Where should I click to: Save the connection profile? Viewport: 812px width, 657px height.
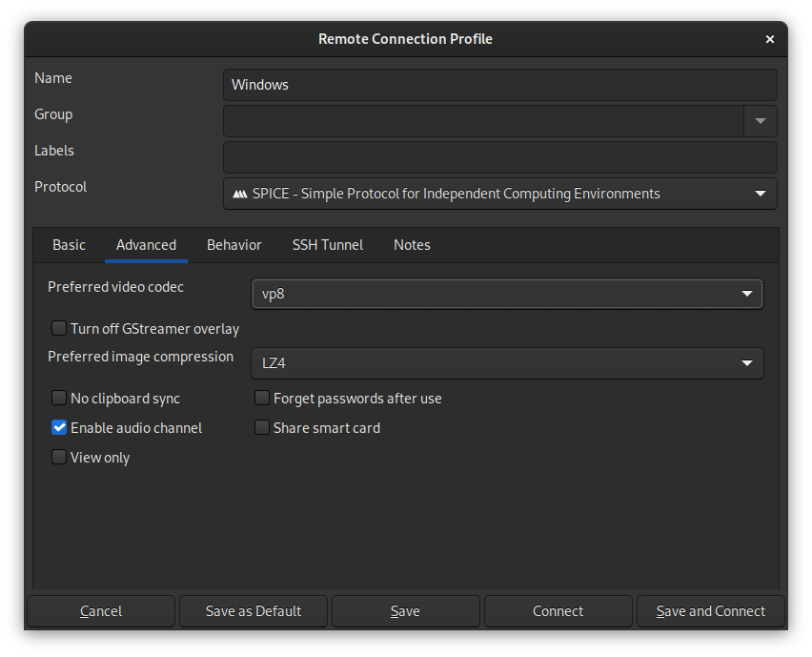point(405,611)
